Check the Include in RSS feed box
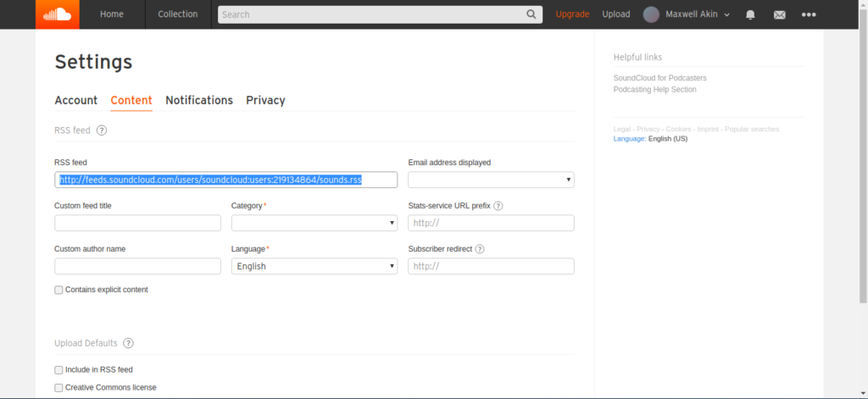The height and width of the screenshot is (399, 868). click(59, 370)
